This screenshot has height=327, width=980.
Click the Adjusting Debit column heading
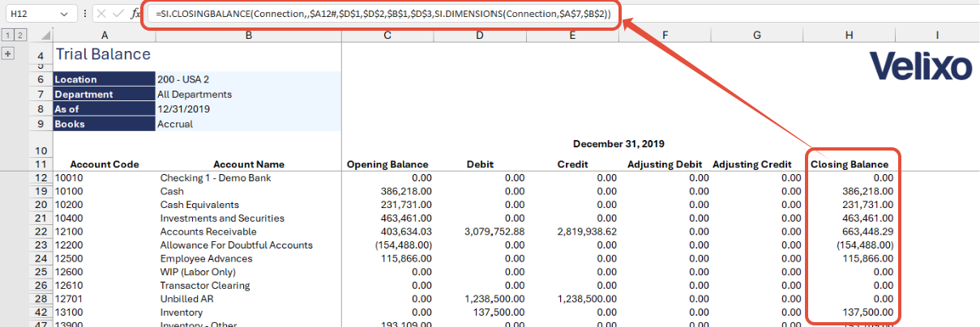click(x=665, y=164)
